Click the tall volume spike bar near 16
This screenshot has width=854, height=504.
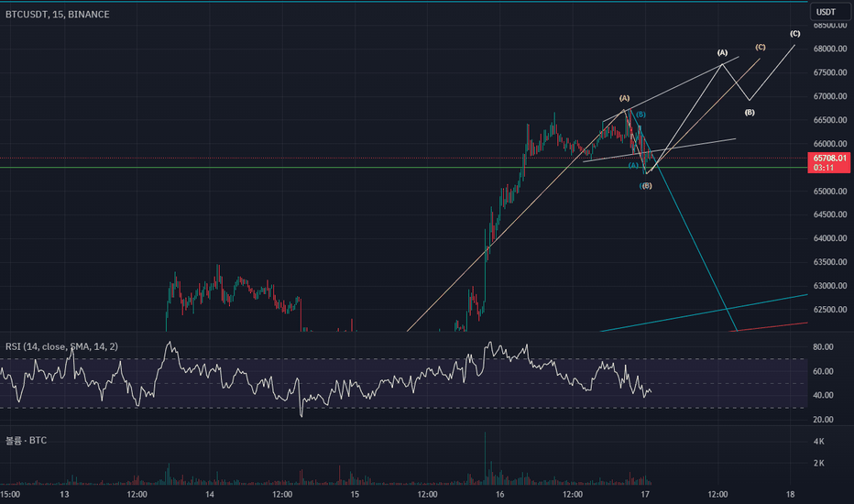[x=485, y=457]
